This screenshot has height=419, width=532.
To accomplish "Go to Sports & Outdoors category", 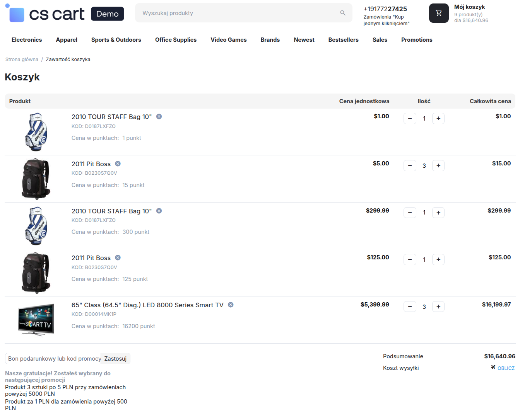I will [x=116, y=40].
